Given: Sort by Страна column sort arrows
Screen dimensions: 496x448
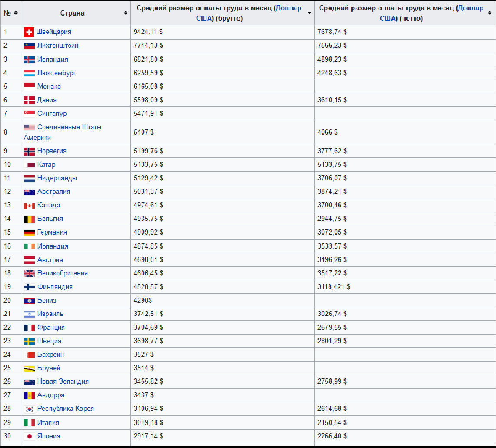Looking at the screenshot, I should 126,13.
